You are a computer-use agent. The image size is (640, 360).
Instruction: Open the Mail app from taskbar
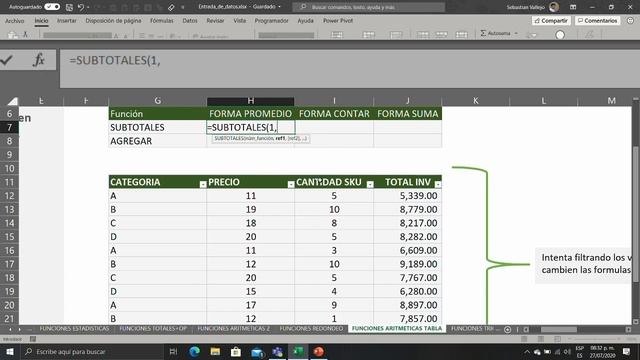click(257, 351)
